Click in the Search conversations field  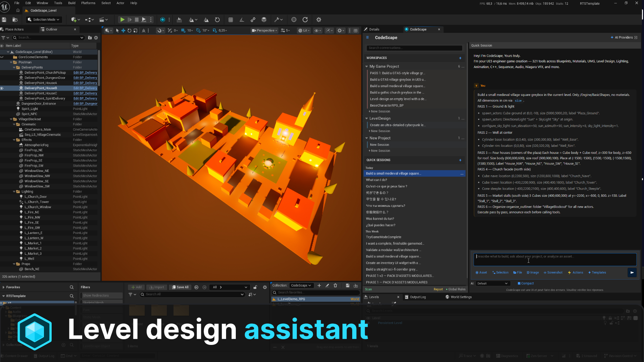414,48
